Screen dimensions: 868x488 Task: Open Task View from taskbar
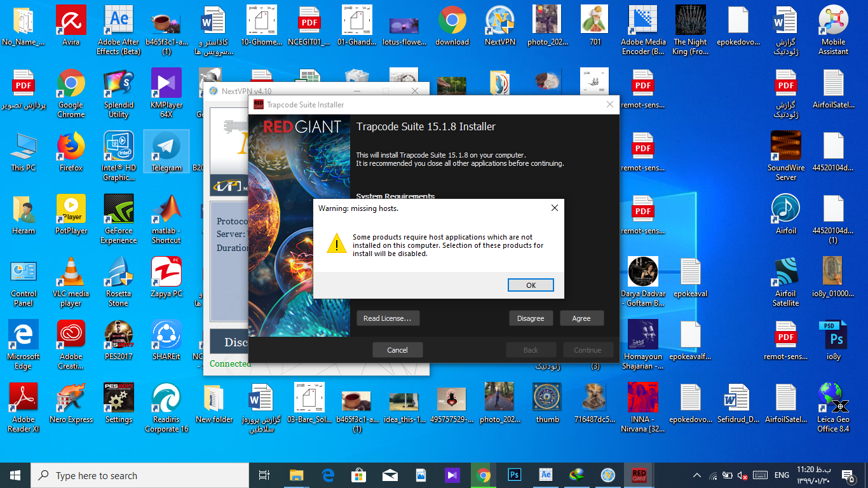point(264,475)
